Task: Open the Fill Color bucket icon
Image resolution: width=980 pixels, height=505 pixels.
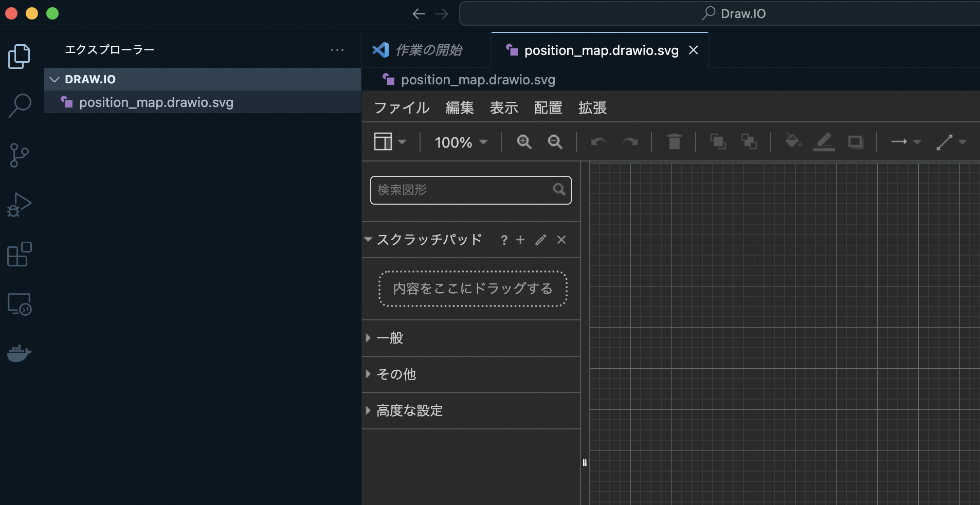Action: 792,142
